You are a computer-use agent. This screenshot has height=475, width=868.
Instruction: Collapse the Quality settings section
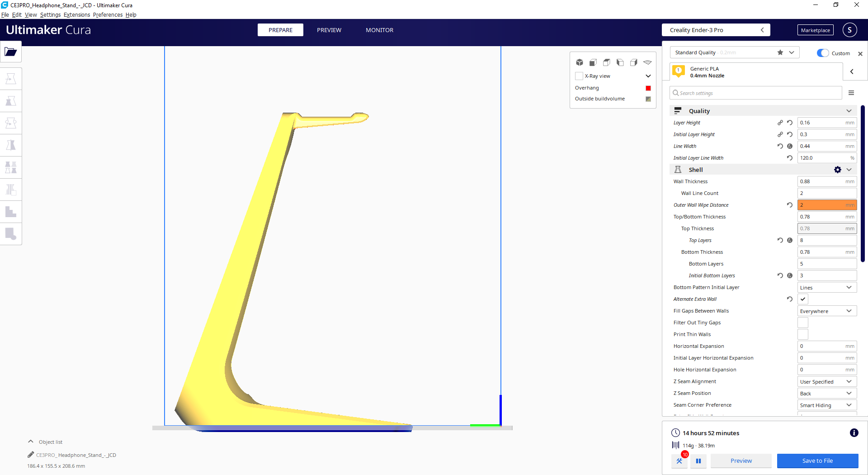pyautogui.click(x=849, y=111)
